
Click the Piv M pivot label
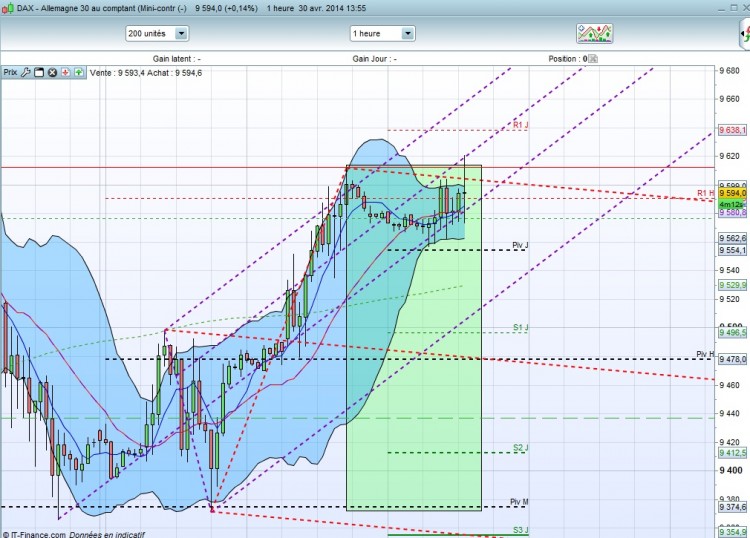[519, 502]
